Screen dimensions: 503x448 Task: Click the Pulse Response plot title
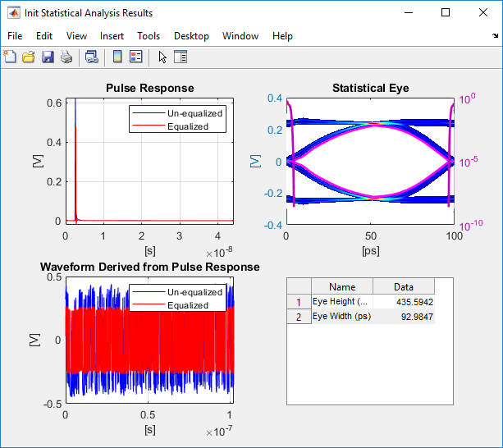click(150, 88)
